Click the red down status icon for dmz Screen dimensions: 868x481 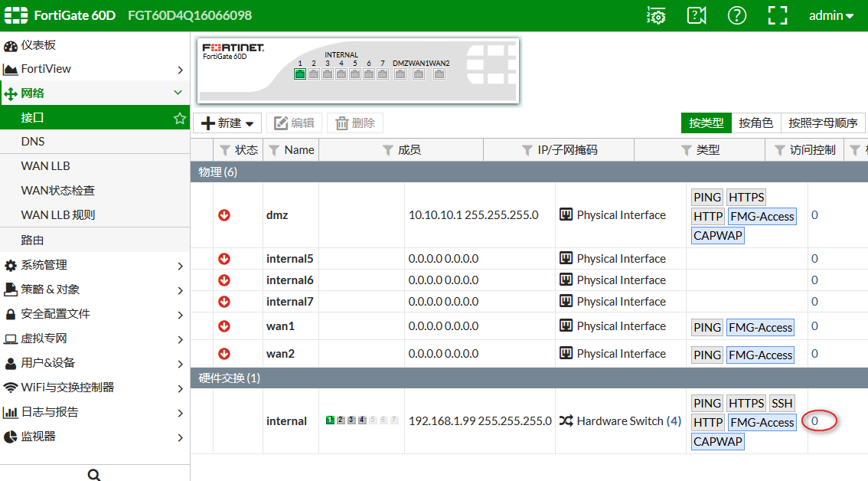tap(224, 215)
